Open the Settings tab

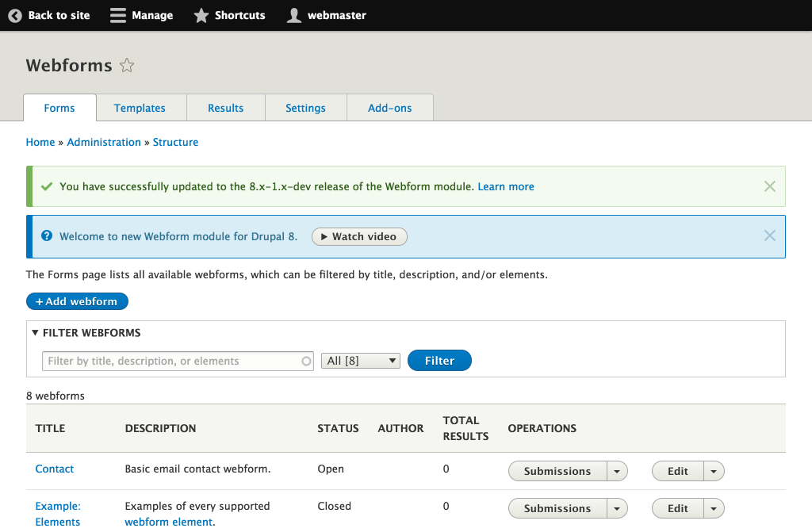[x=305, y=108]
